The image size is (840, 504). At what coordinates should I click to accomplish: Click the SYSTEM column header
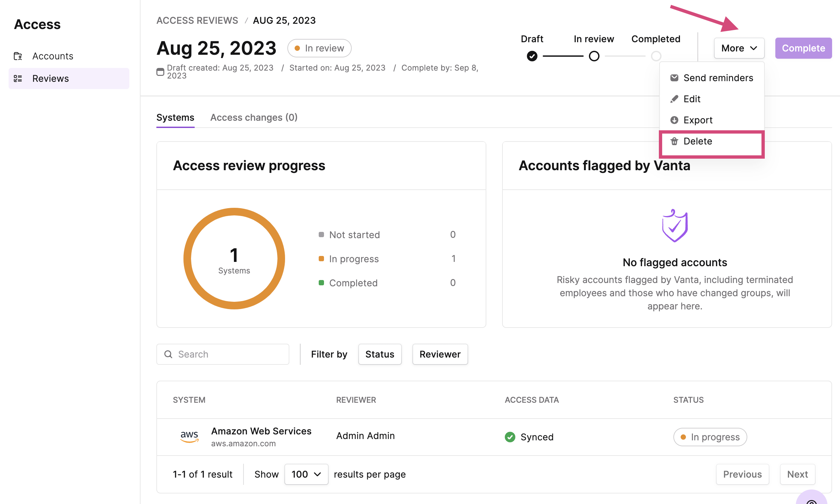pos(189,400)
